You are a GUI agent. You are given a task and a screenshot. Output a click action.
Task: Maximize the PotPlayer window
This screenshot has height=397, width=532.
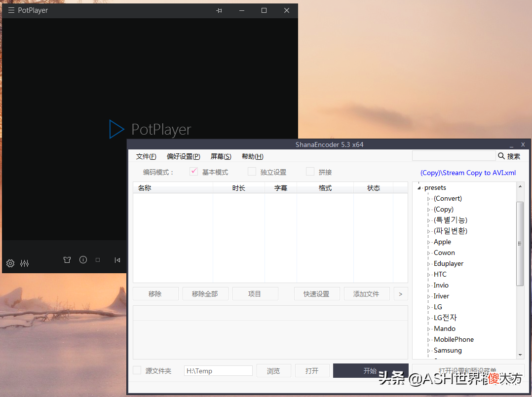click(x=264, y=10)
